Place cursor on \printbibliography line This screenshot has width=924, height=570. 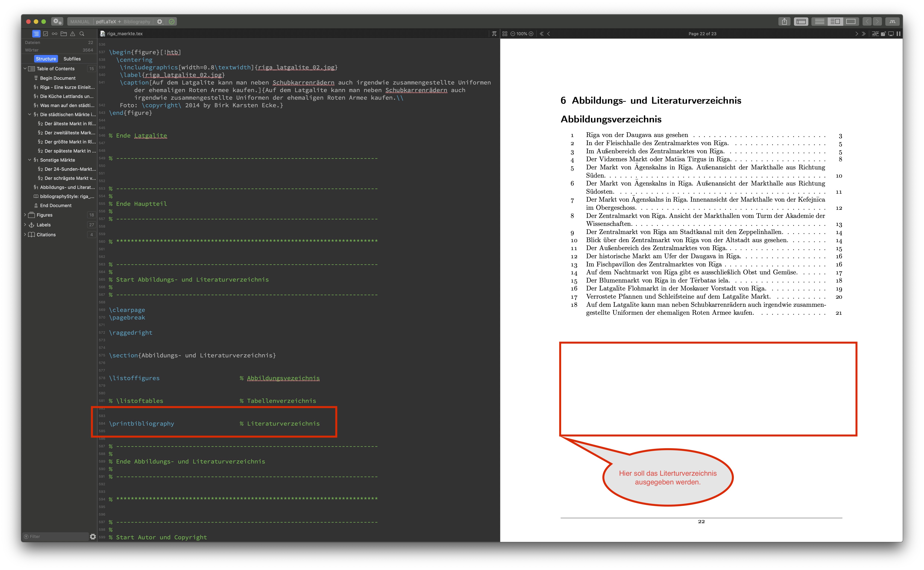(141, 423)
